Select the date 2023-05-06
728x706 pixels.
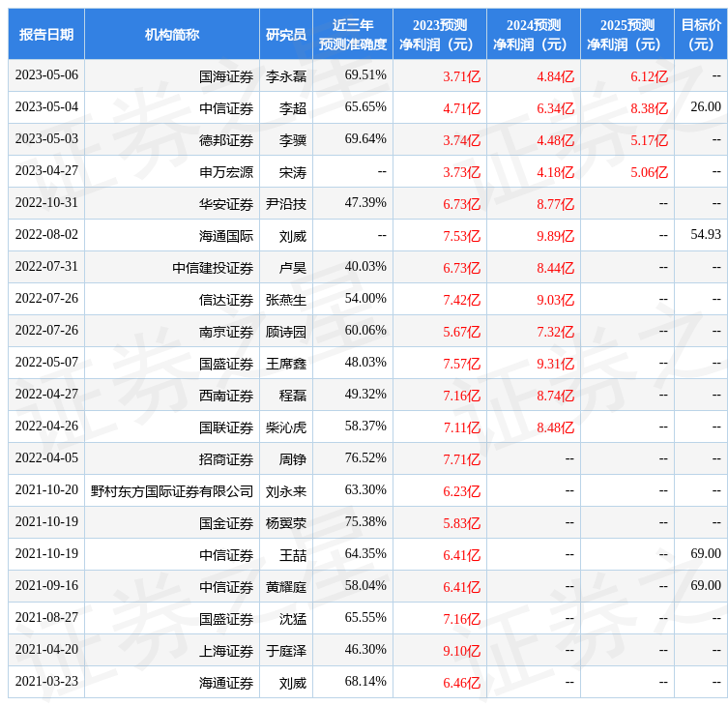[x=46, y=75]
